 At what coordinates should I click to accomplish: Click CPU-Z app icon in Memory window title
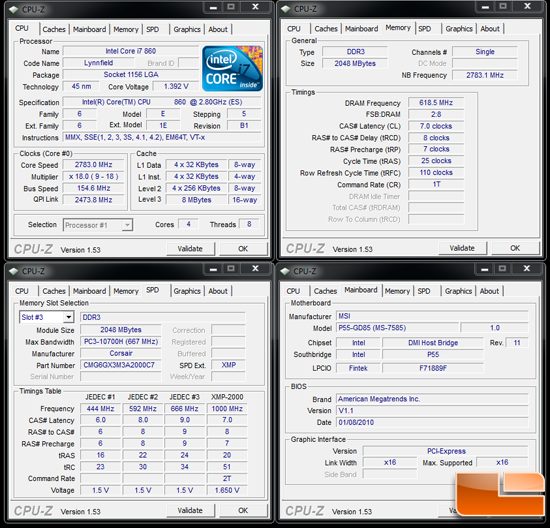pyautogui.click(x=286, y=9)
